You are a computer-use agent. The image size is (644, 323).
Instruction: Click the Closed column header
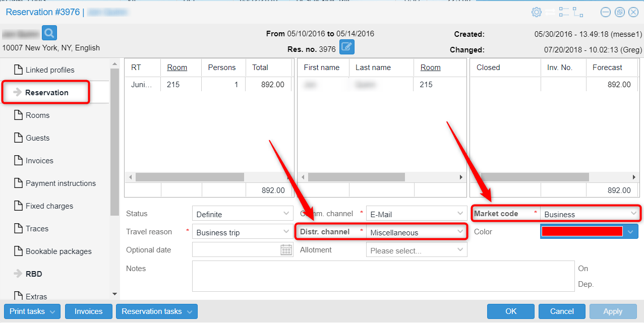[488, 68]
